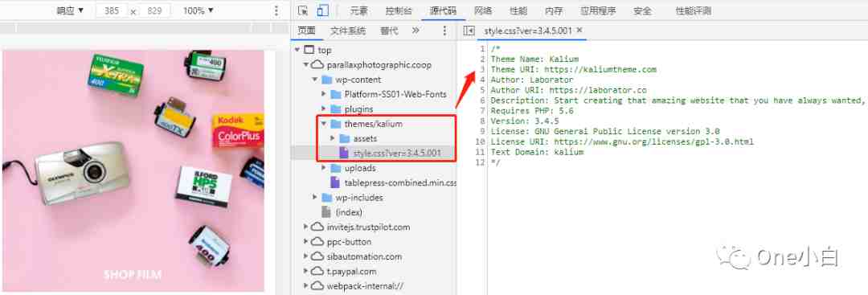Switch to the 网络 tab
This screenshot has height=295, width=868.
coord(483,10)
